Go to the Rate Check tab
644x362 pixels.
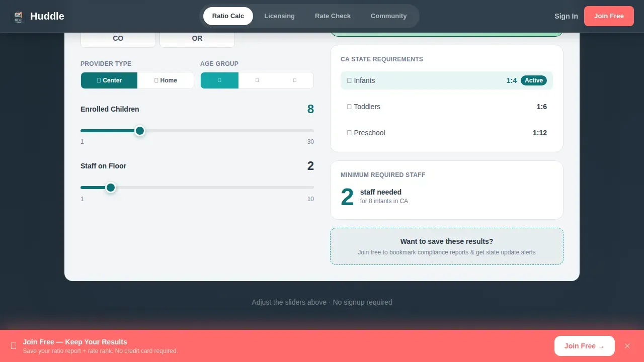pyautogui.click(x=333, y=16)
